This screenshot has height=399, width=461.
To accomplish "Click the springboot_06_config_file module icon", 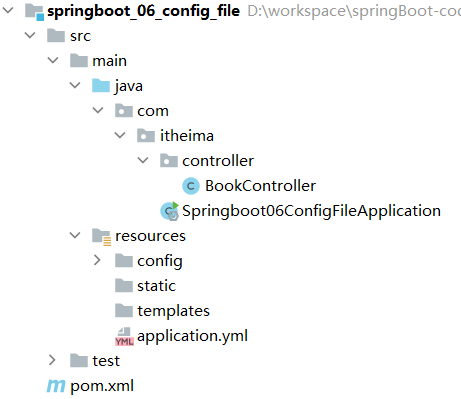I will click(35, 12).
